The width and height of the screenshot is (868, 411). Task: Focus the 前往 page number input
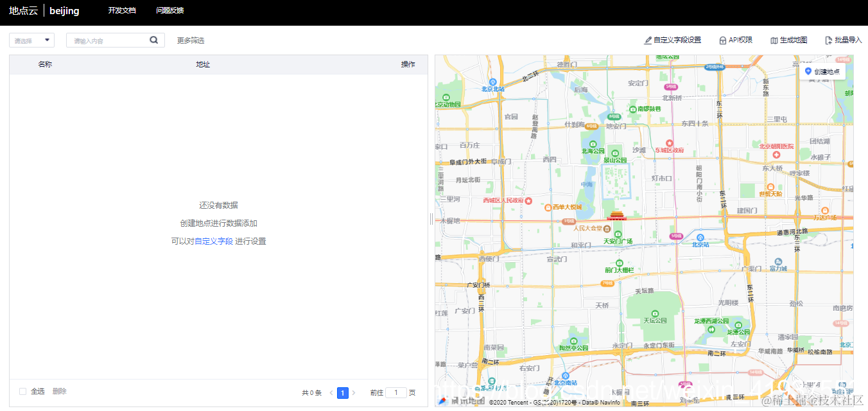click(396, 393)
